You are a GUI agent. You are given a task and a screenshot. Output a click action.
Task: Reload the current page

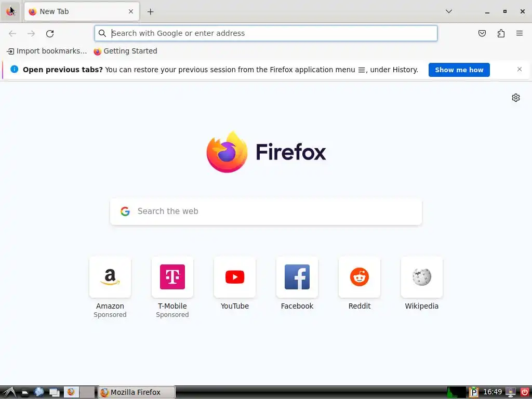click(x=50, y=33)
